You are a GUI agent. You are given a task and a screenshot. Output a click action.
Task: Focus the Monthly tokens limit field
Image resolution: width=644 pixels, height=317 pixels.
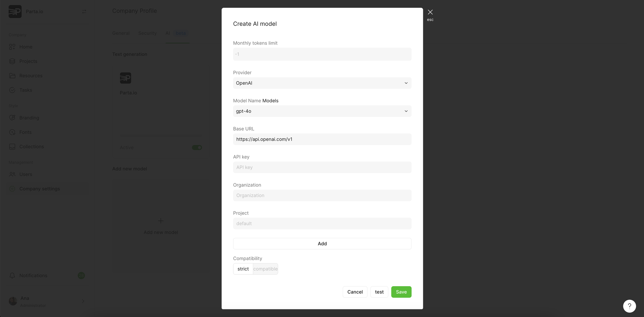coord(322,54)
